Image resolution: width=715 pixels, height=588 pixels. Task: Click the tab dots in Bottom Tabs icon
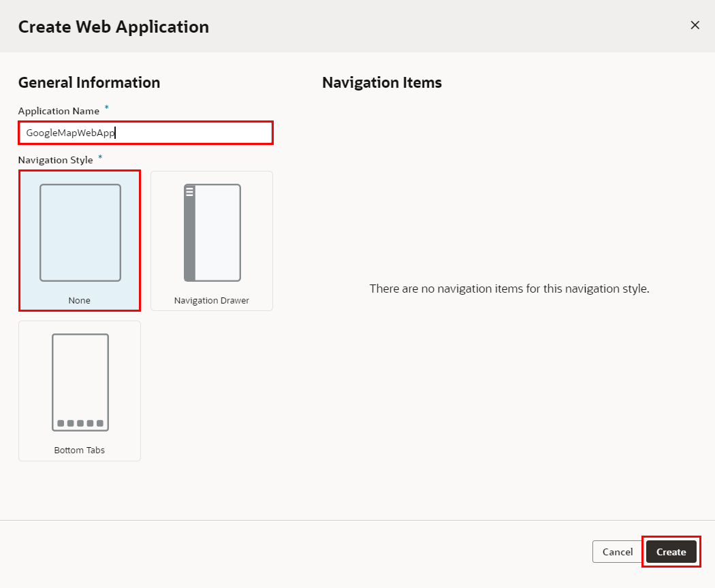pyautogui.click(x=80, y=423)
